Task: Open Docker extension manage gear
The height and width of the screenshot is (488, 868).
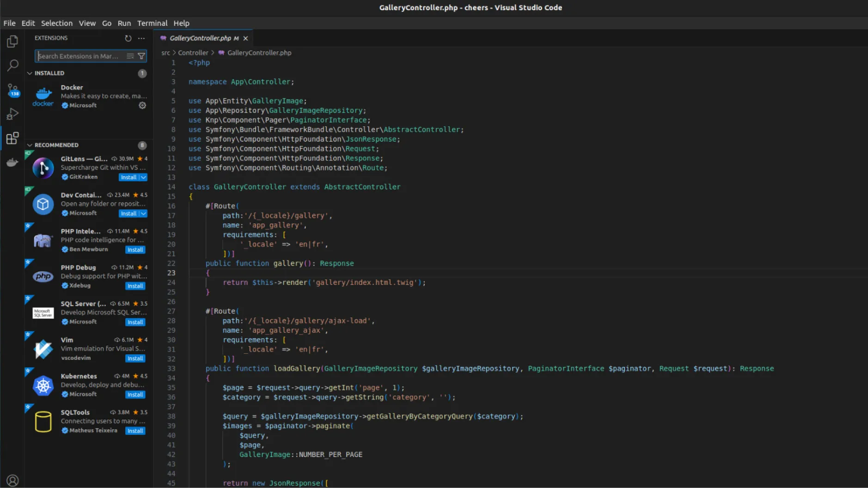Action: (x=142, y=105)
